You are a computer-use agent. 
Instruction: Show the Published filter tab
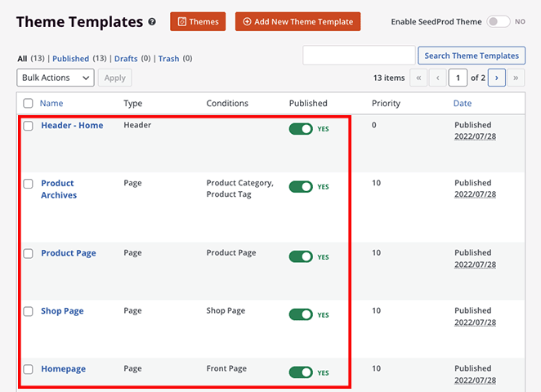[x=70, y=59]
